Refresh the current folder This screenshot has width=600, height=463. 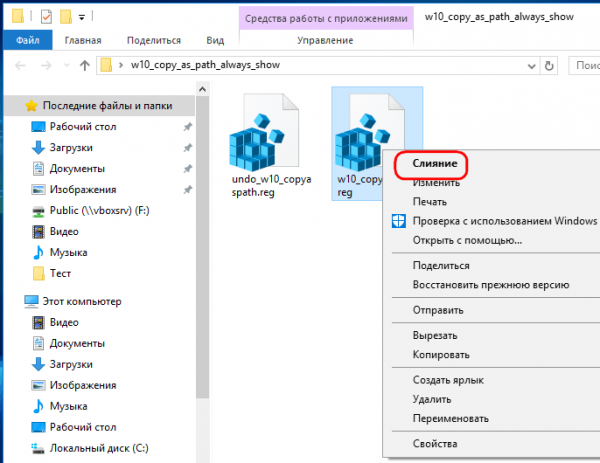point(549,66)
